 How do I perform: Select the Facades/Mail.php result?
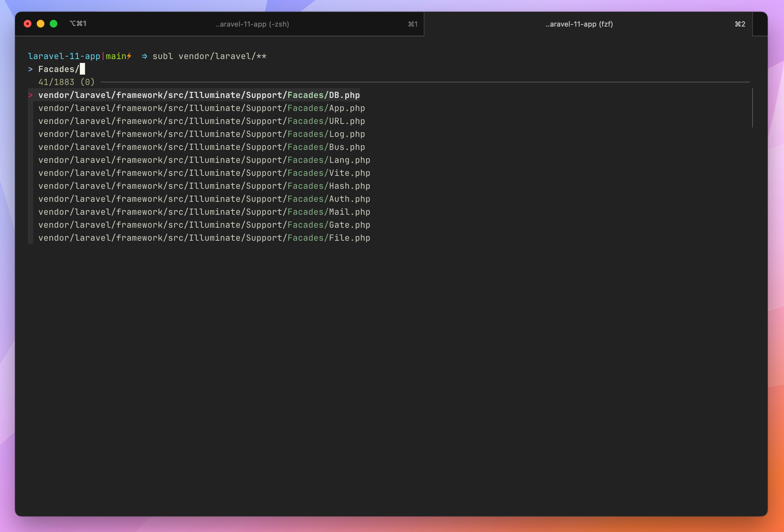tap(204, 212)
